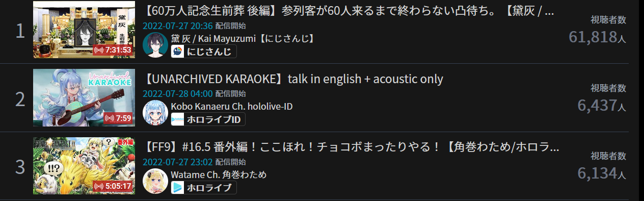Open the 【FF9】#16.5 番外編 title link
This screenshot has width=644, height=201.
[x=352, y=147]
